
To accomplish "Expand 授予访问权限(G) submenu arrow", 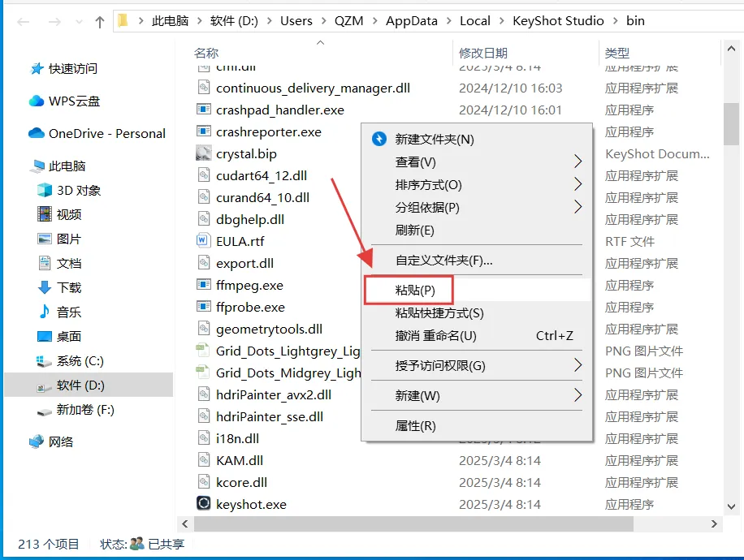I will (577, 365).
